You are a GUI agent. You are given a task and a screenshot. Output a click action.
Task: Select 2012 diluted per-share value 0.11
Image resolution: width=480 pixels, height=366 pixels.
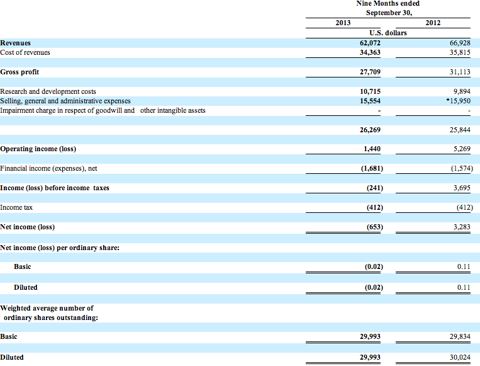(464, 287)
